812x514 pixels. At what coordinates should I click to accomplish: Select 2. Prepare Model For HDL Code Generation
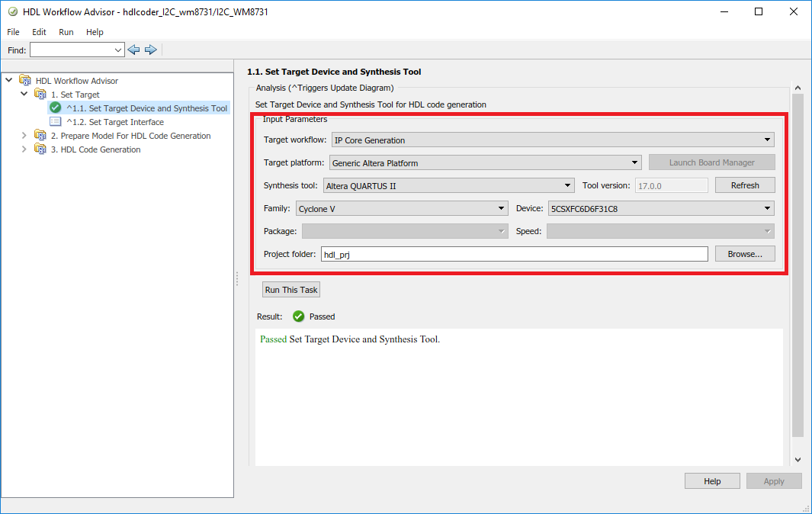130,136
